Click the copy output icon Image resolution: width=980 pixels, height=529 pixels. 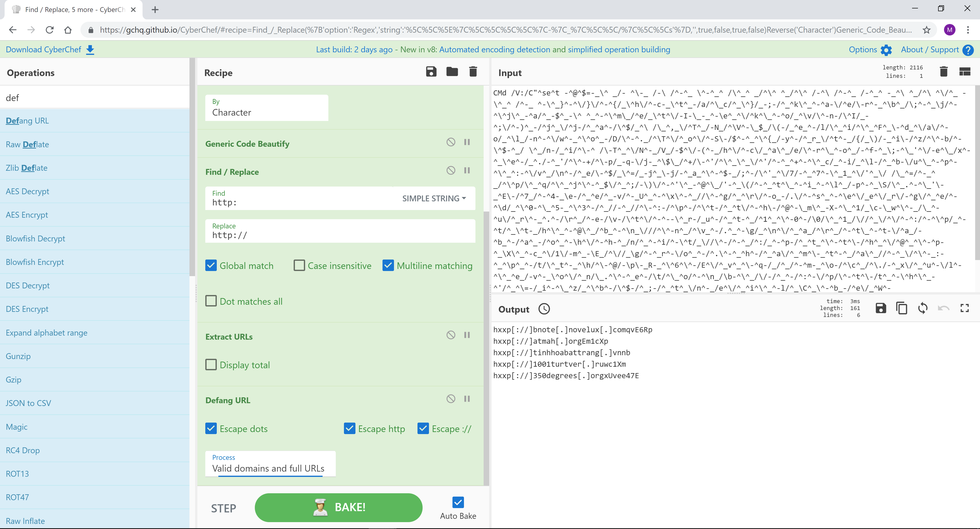point(902,308)
